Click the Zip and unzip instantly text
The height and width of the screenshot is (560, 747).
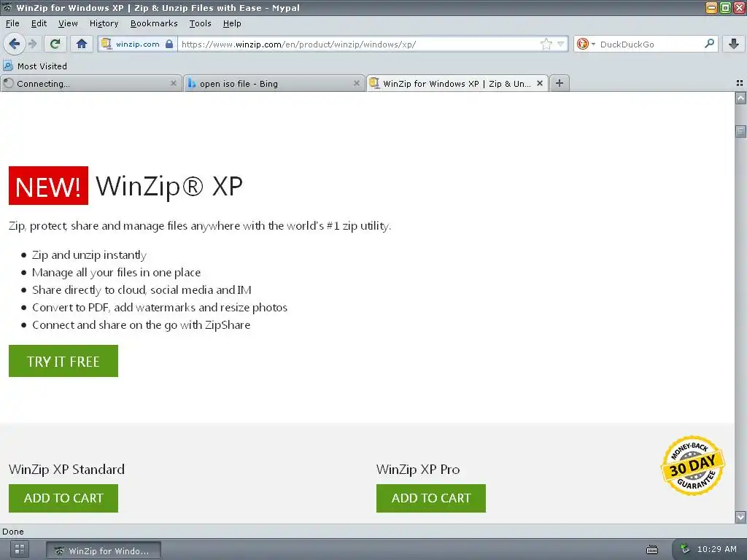pyautogui.click(x=89, y=255)
